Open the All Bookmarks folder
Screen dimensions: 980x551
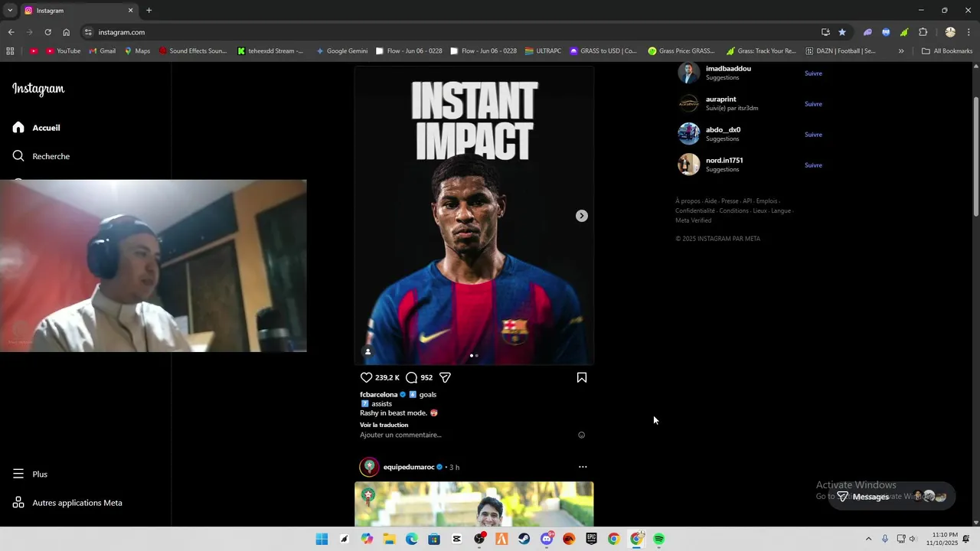coord(947,51)
